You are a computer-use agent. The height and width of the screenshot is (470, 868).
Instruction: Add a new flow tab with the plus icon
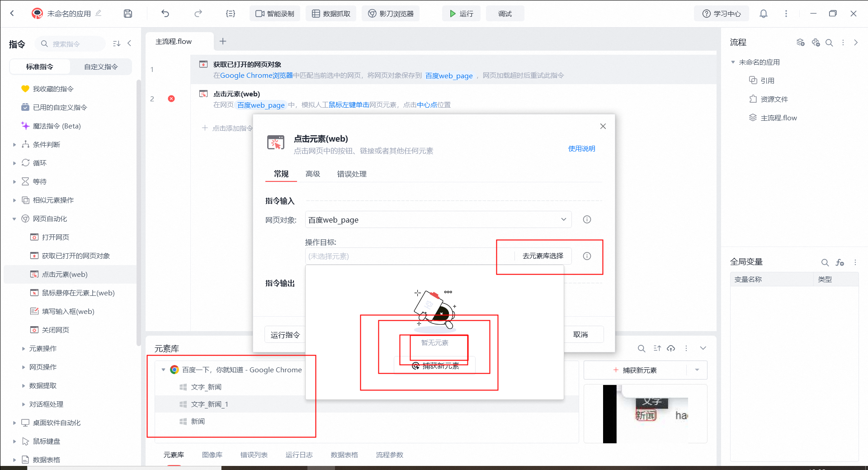pyautogui.click(x=223, y=41)
